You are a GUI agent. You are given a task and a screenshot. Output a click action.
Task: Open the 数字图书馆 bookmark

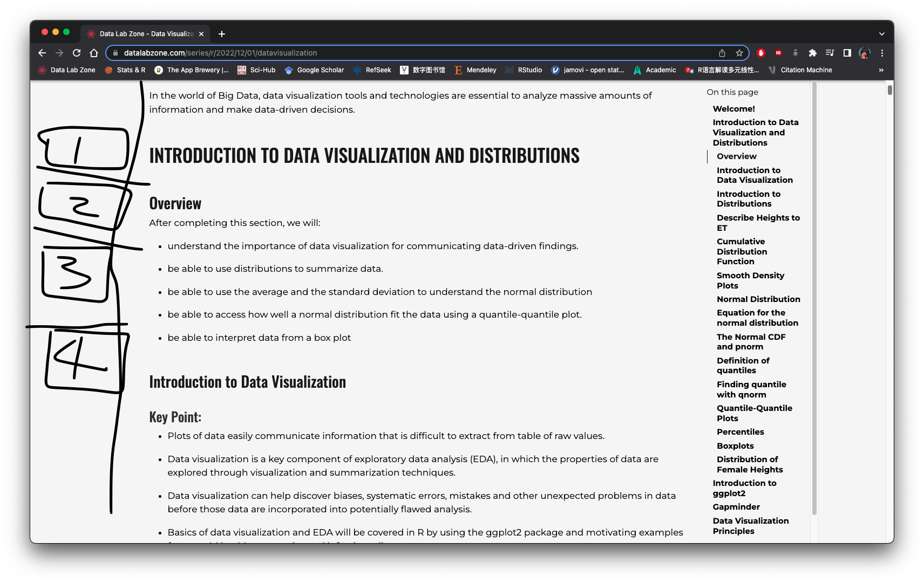[x=423, y=70]
